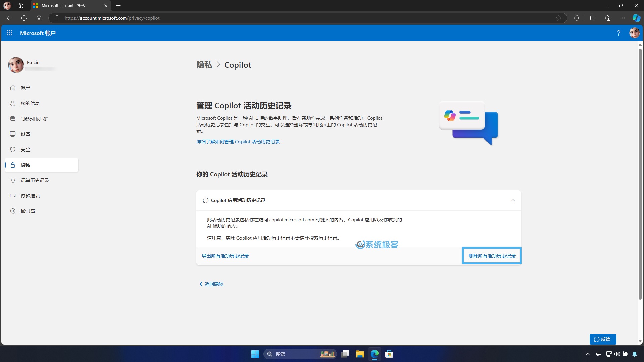
Task: Open Edge settings and more menu
Action: (623, 18)
